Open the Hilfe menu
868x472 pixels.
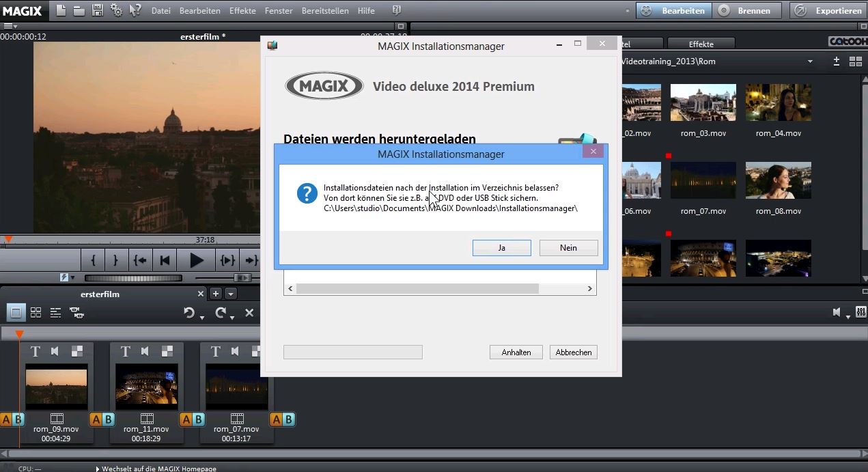pyautogui.click(x=366, y=11)
